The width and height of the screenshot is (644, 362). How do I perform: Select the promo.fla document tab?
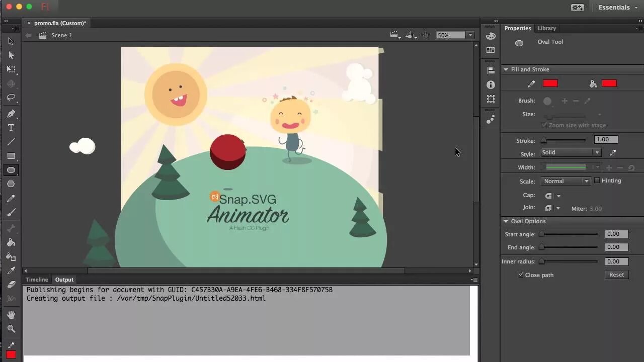[60, 23]
